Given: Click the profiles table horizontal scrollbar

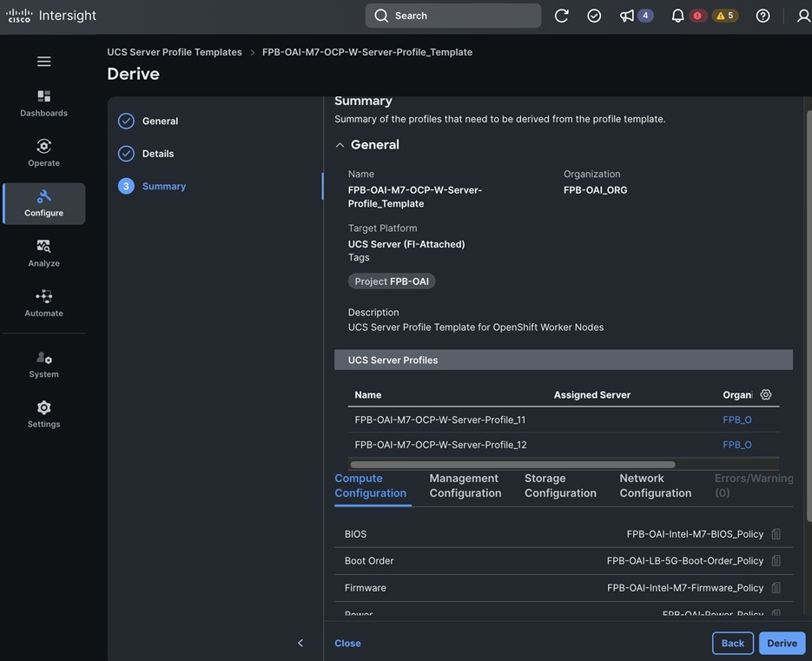Looking at the screenshot, I should pos(512,465).
